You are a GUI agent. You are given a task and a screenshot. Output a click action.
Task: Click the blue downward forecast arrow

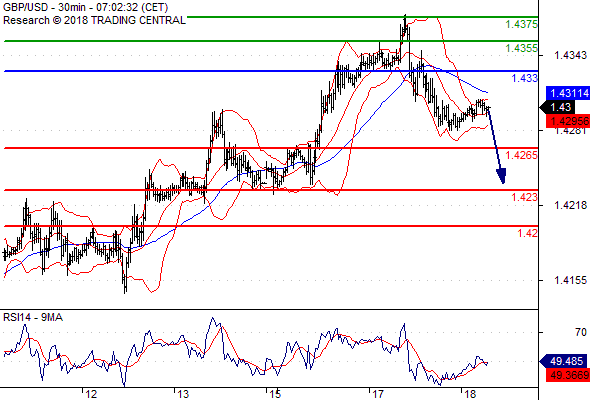[497, 146]
